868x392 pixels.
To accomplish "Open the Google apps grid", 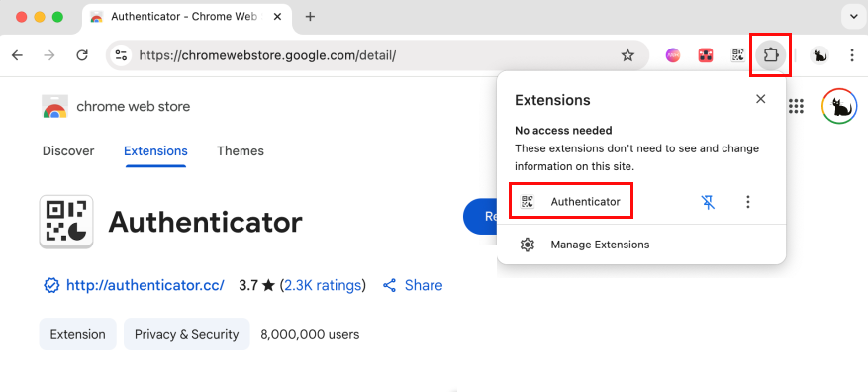I will tap(796, 106).
